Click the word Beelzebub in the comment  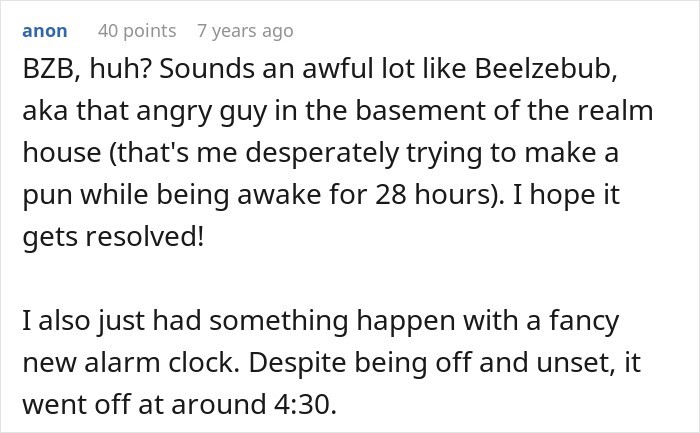546,69
